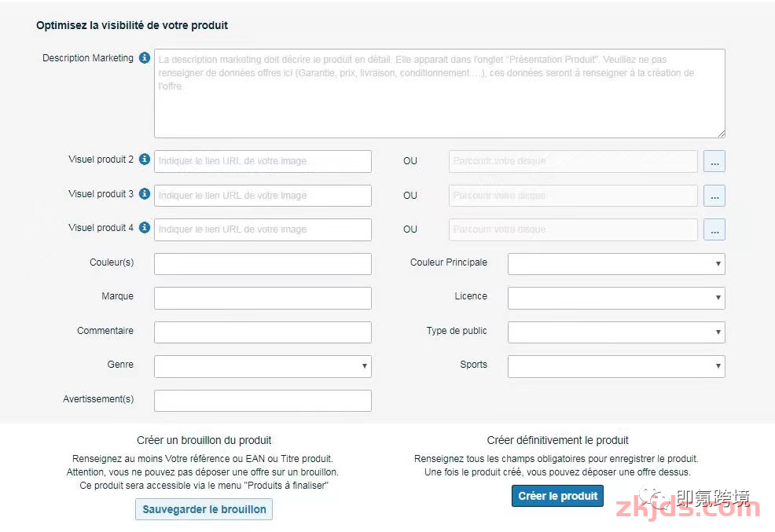
Task: Click the info icon next to Visuel produit 2
Action: coord(145,159)
